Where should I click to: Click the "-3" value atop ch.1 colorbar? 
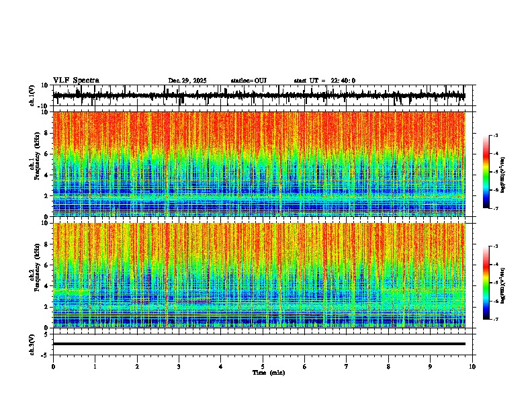495,135
